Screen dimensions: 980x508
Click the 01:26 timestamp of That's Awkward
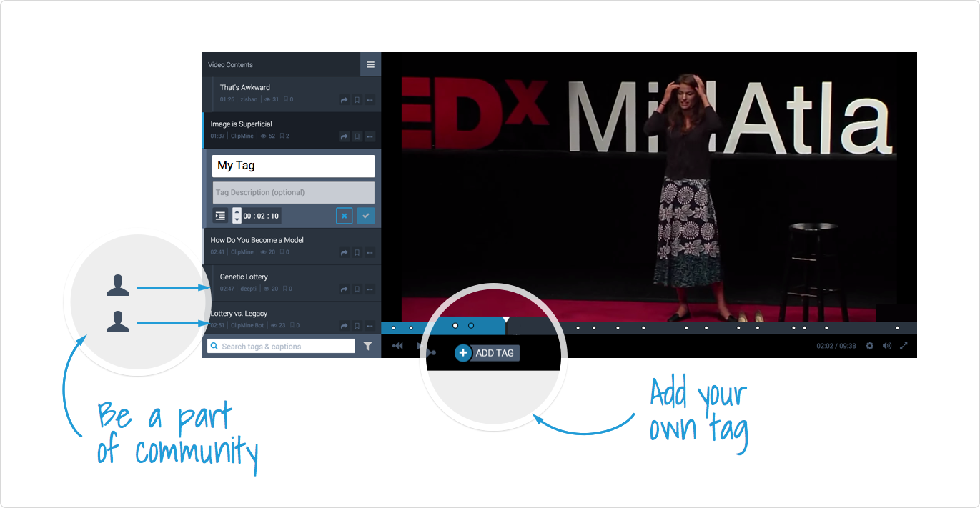[227, 99]
